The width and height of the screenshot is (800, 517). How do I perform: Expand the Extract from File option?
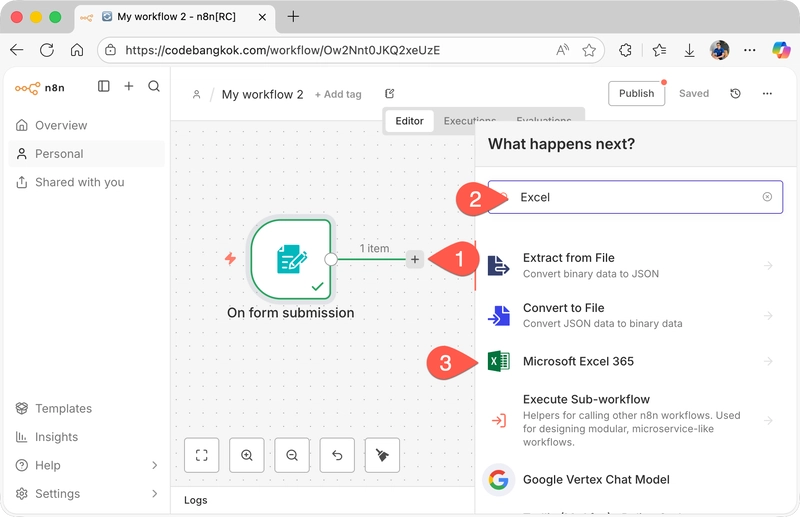[x=768, y=265]
